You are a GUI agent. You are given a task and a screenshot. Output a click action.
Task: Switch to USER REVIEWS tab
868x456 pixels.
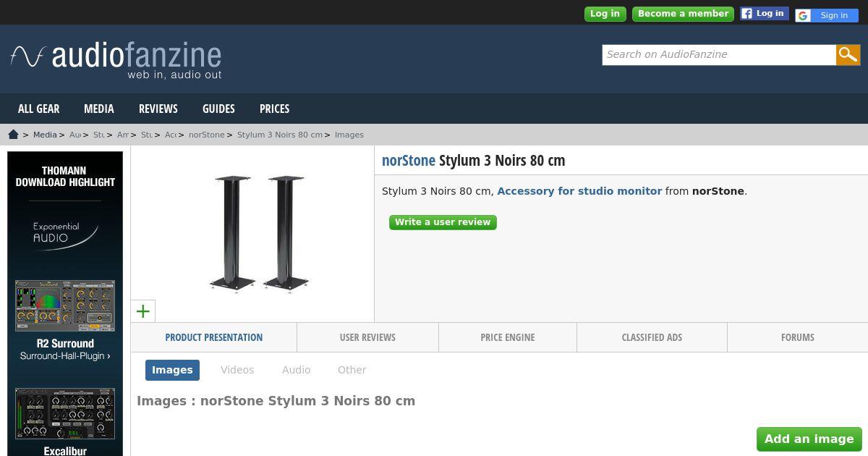[x=367, y=337]
